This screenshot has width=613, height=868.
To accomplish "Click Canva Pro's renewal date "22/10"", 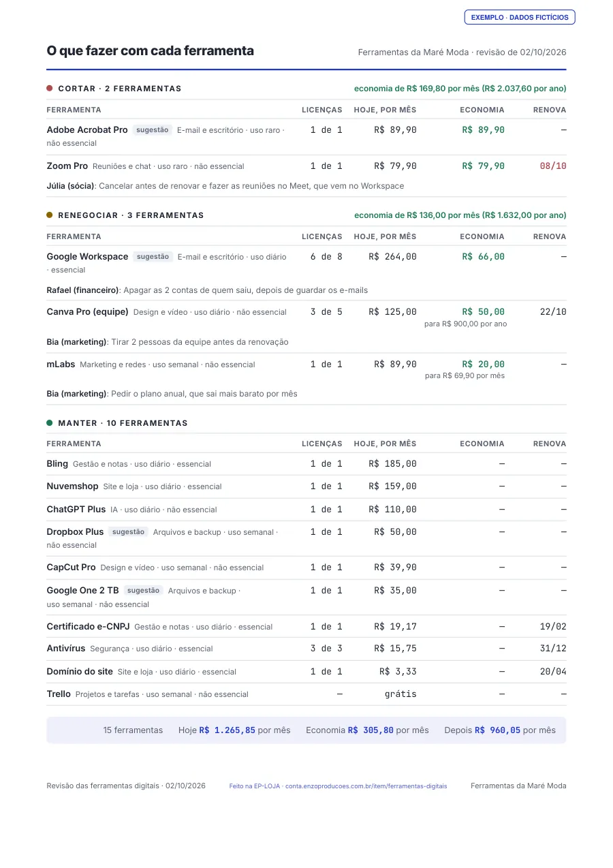I will (553, 311).
